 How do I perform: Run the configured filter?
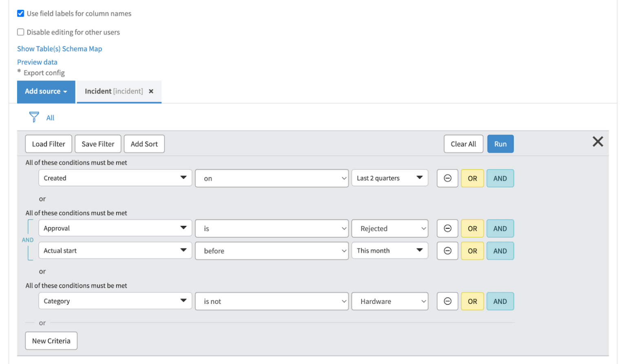pyautogui.click(x=500, y=143)
